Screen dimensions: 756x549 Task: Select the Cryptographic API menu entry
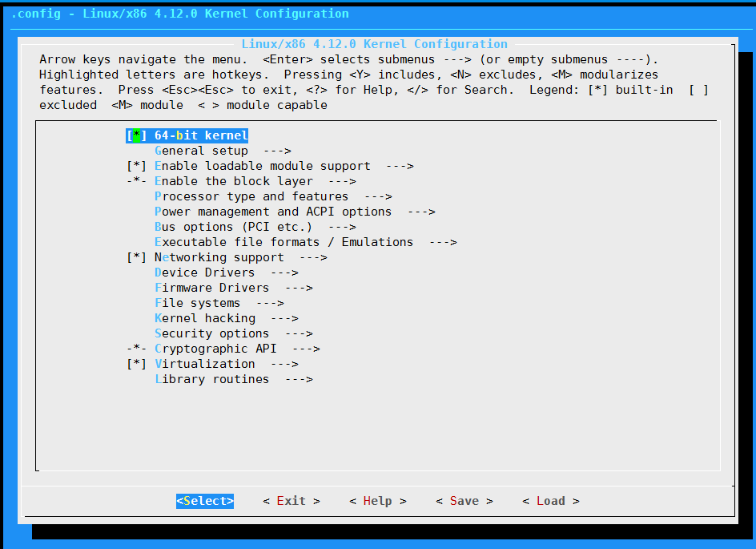tap(223, 349)
